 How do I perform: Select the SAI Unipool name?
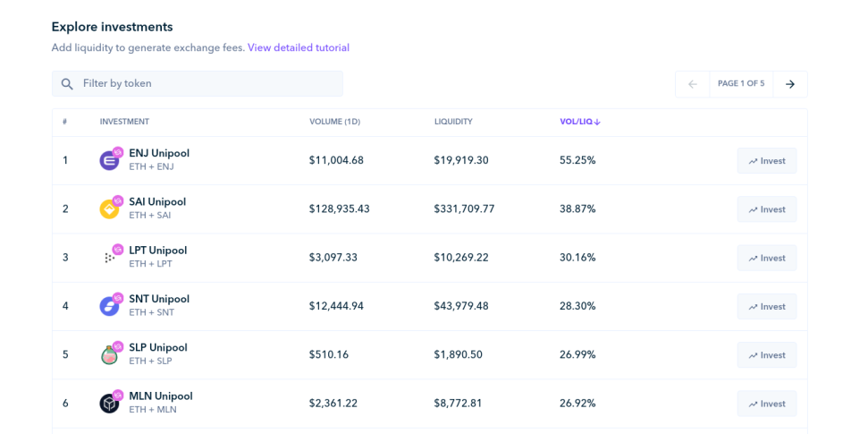point(157,201)
